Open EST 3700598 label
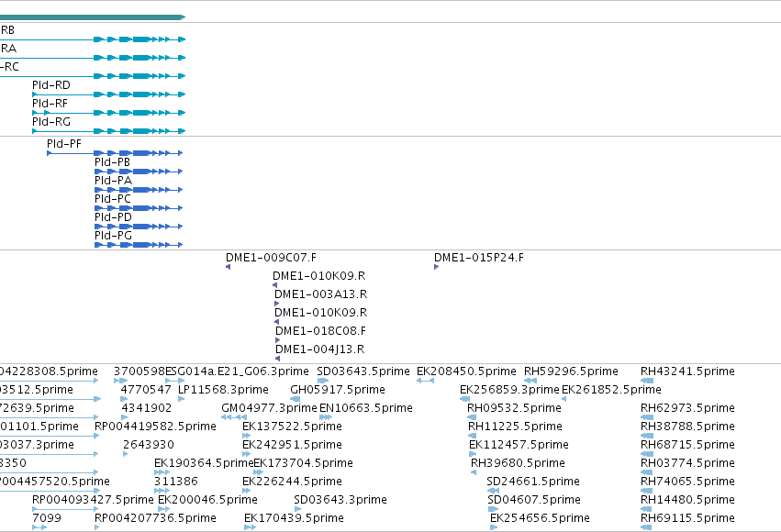Screen dimensions: 781x532 coord(139,371)
